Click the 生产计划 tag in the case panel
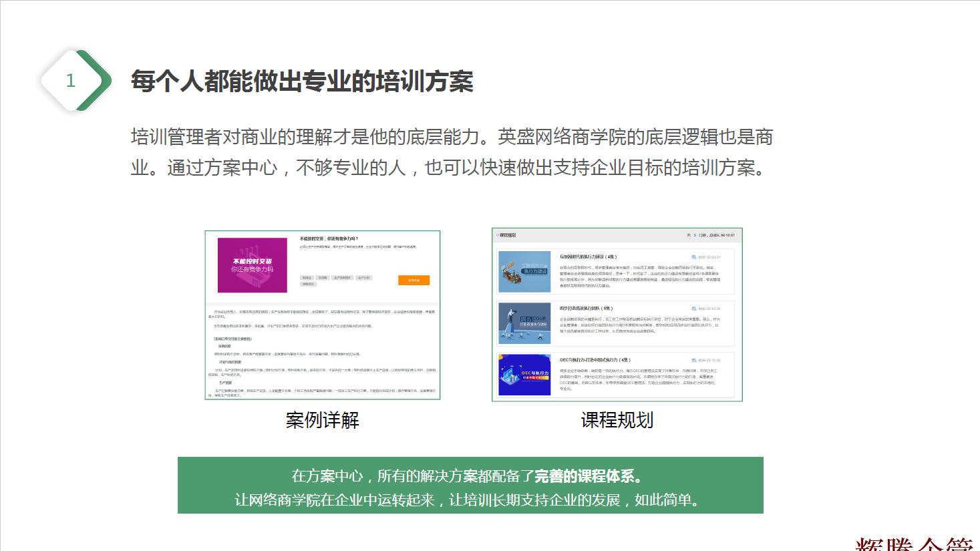Viewport: 980px width, 551px height. click(363, 278)
